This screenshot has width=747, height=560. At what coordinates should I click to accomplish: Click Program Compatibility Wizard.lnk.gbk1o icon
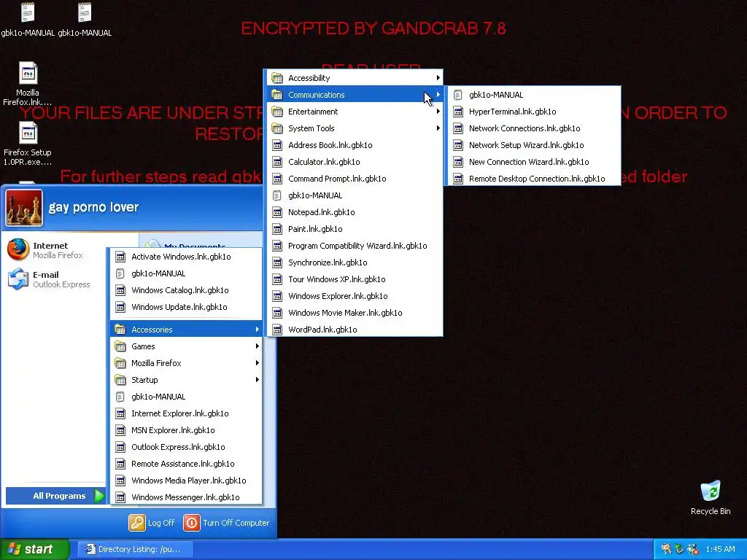point(277,246)
